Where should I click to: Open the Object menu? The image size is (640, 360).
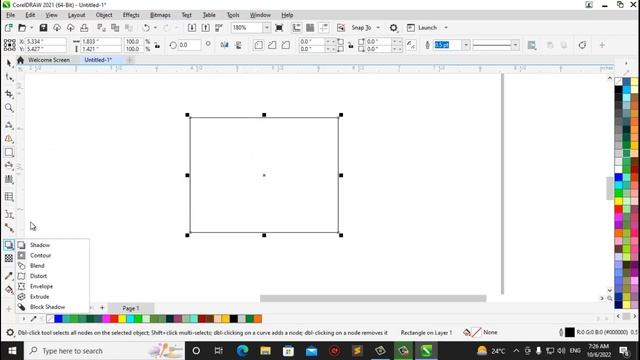coord(104,15)
